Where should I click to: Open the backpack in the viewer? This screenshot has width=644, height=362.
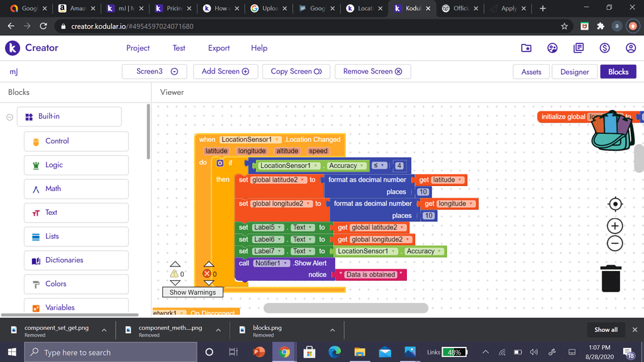point(613,131)
